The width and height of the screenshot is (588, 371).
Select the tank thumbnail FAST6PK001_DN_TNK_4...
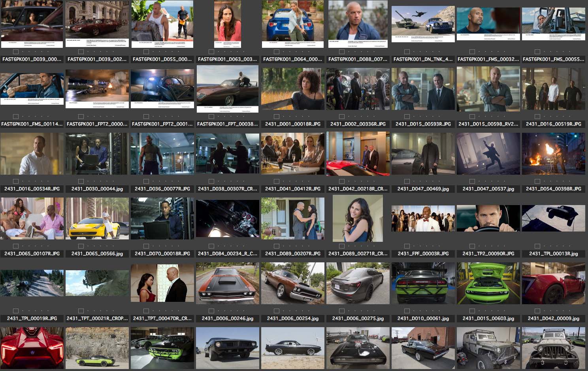click(x=423, y=24)
